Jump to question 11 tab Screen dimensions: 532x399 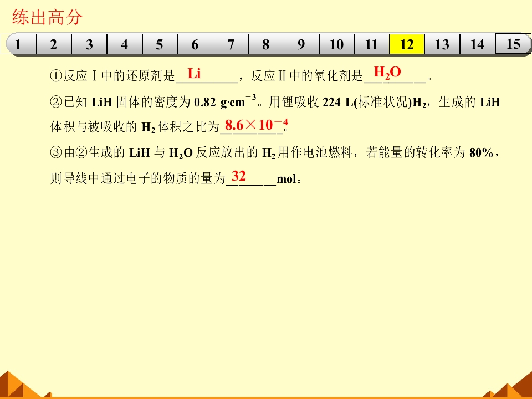click(x=372, y=44)
